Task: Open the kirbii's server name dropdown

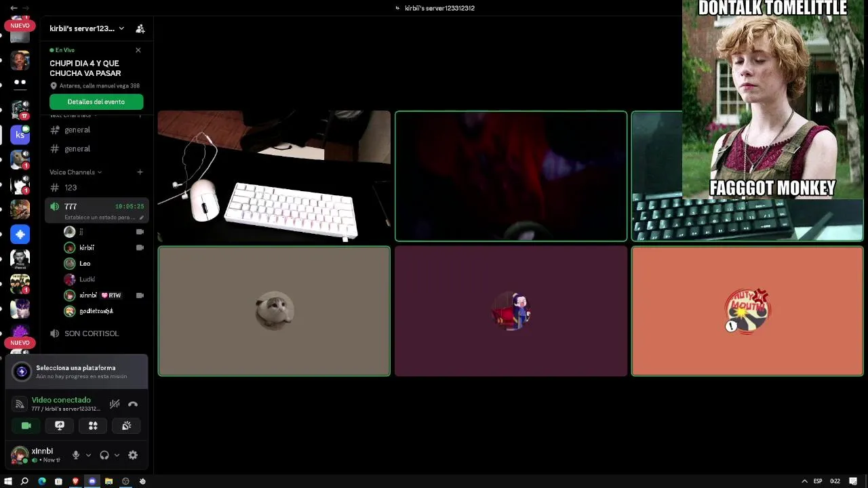Action: pos(87,28)
